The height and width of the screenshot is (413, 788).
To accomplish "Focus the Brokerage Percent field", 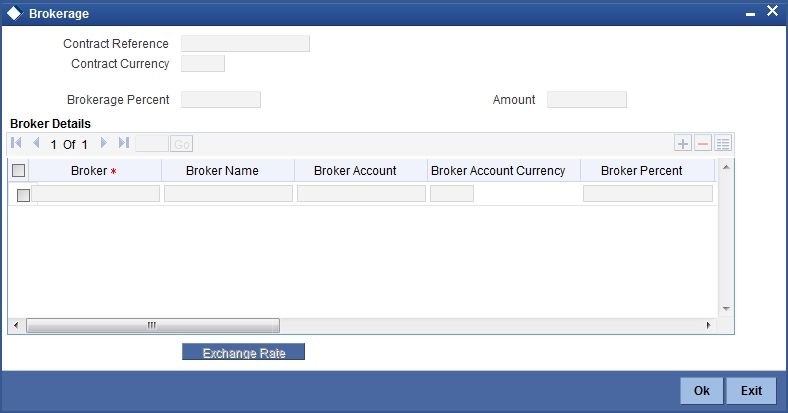I will coord(221,99).
